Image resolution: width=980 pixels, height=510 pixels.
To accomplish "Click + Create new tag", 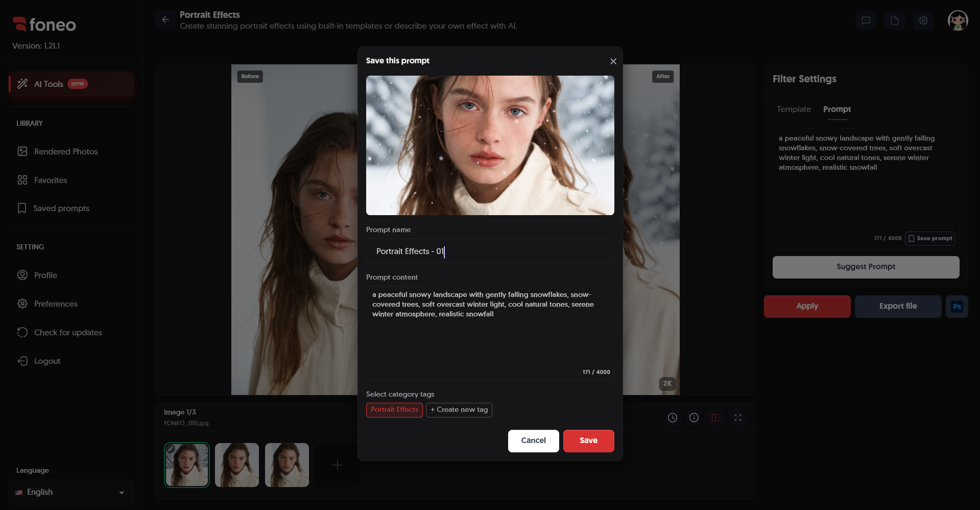I will [459, 410].
